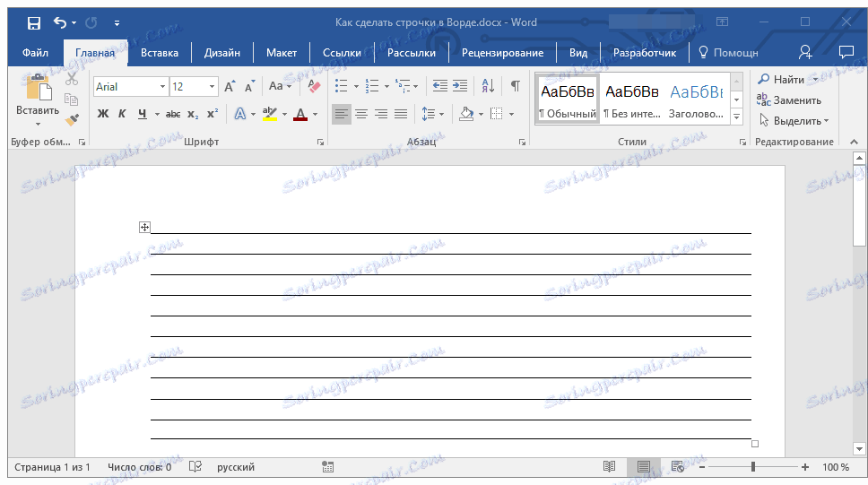Open the Макет tab

pyautogui.click(x=282, y=53)
